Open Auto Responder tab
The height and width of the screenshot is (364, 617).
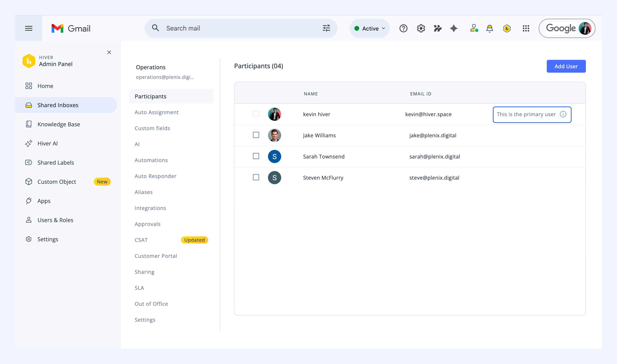(155, 176)
